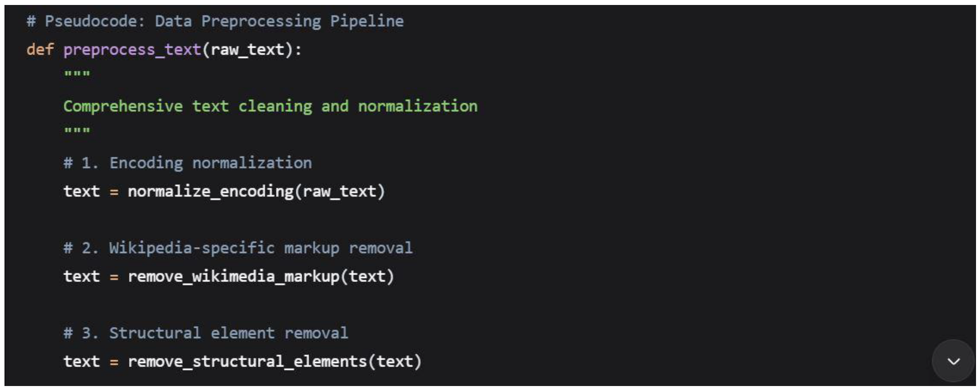Screen dimensions: 980x390
Task: Click the remove_wikimedia_markup function call
Action: (x=233, y=277)
